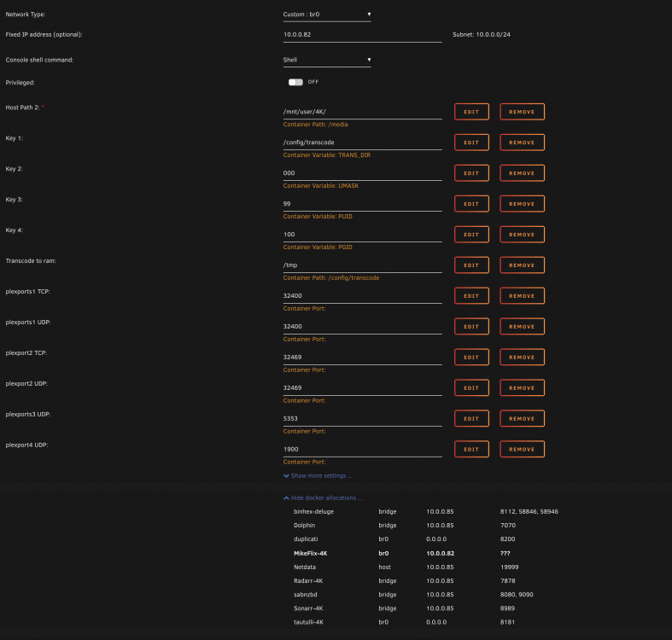Click the Netdata port 19999
This screenshot has height=640, width=672.
pos(510,567)
